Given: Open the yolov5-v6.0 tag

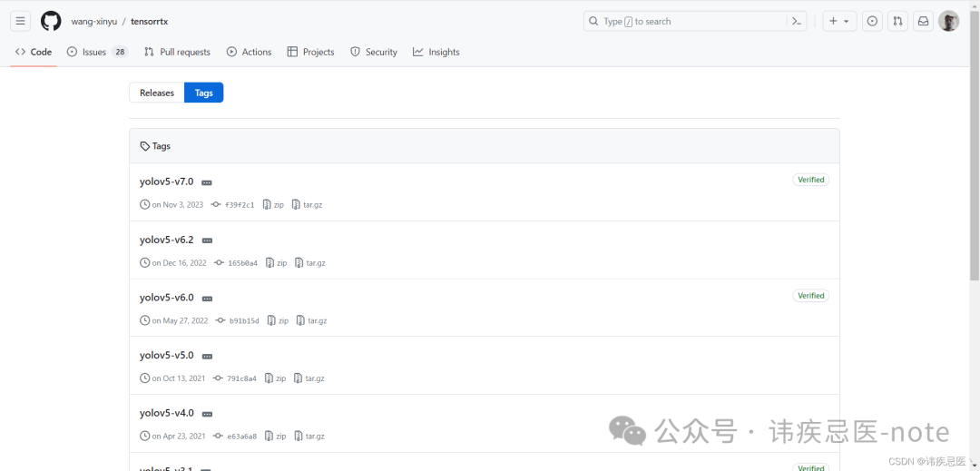Looking at the screenshot, I should (x=166, y=298).
